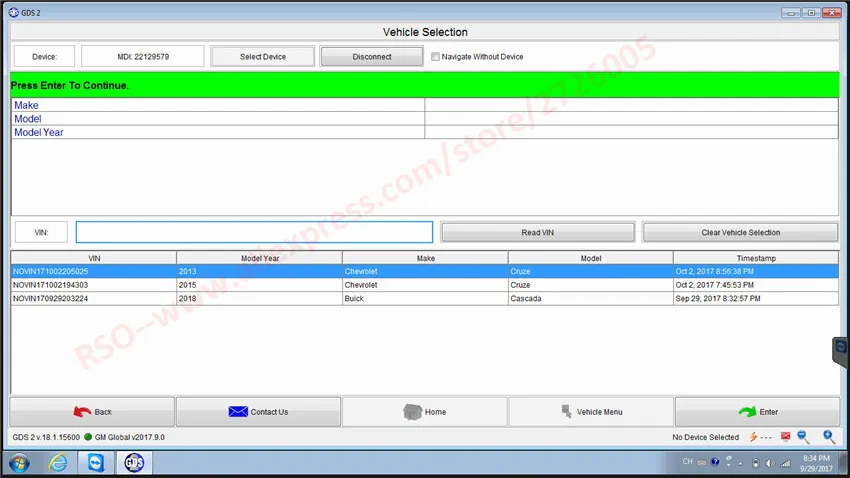Select row NOVIN171002194303
Viewport: 850px width, 478px height.
click(425, 285)
